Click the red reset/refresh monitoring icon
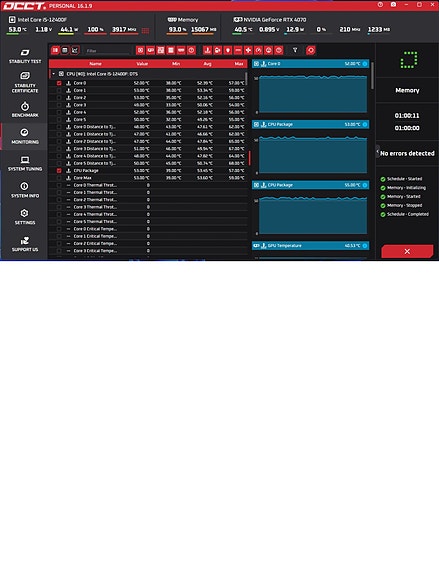 (311, 50)
